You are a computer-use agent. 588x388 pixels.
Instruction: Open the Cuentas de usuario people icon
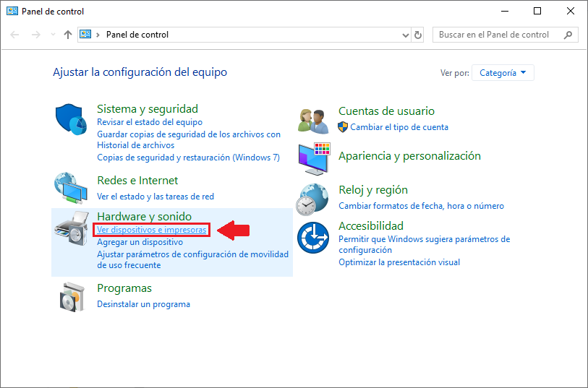tap(313, 121)
